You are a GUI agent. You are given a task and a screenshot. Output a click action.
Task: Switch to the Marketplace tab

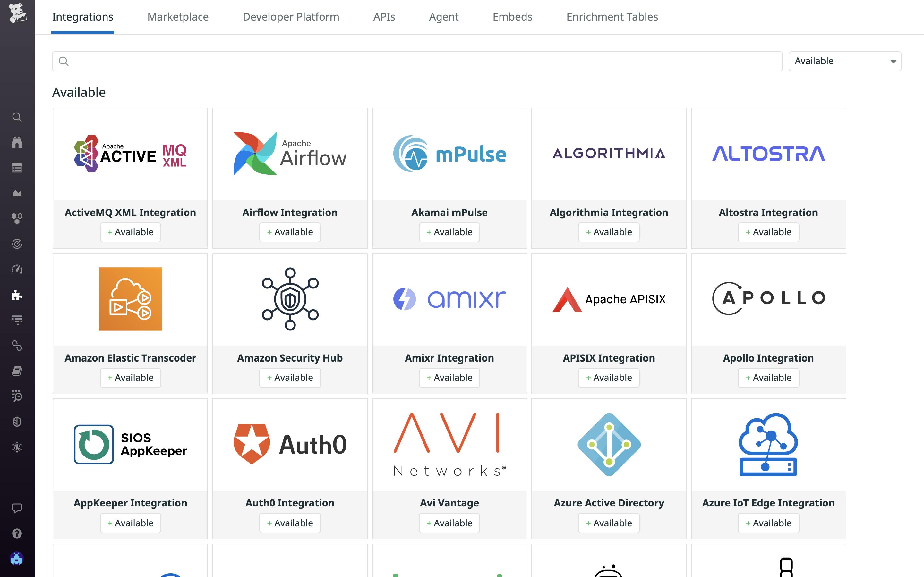tap(178, 17)
